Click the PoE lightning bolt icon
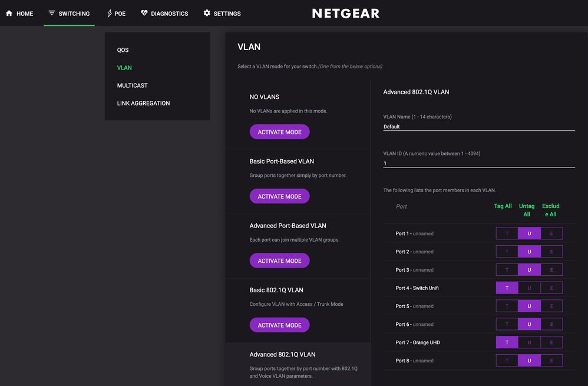The height and width of the screenshot is (386, 588). (x=110, y=14)
